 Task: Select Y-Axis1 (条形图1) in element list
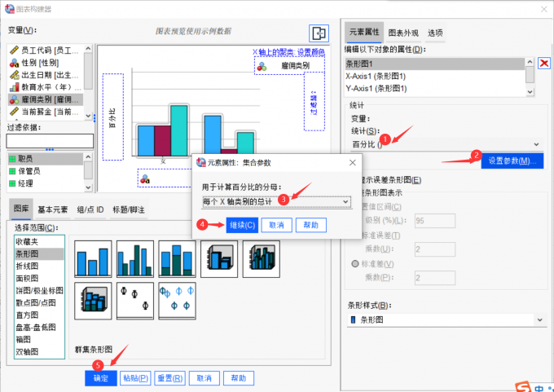pos(435,88)
